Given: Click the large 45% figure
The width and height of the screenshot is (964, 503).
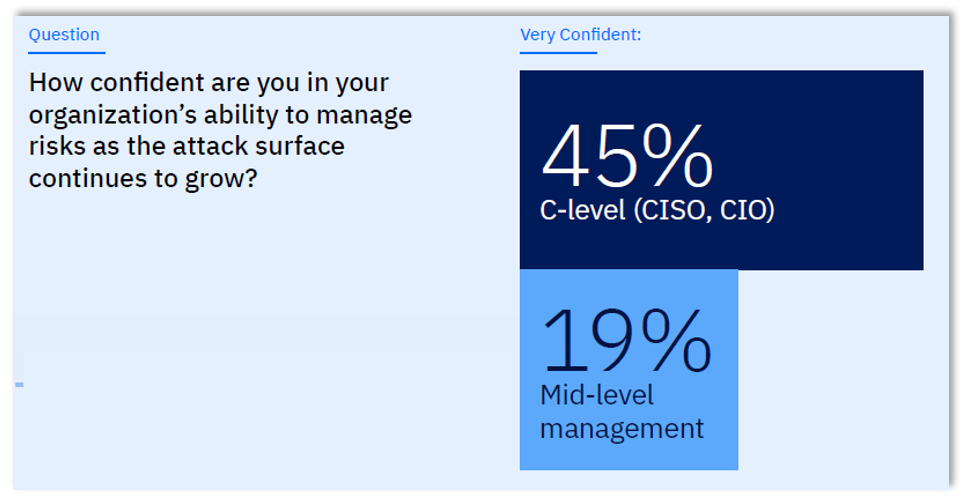Looking at the screenshot, I should pyautogui.click(x=627, y=157).
